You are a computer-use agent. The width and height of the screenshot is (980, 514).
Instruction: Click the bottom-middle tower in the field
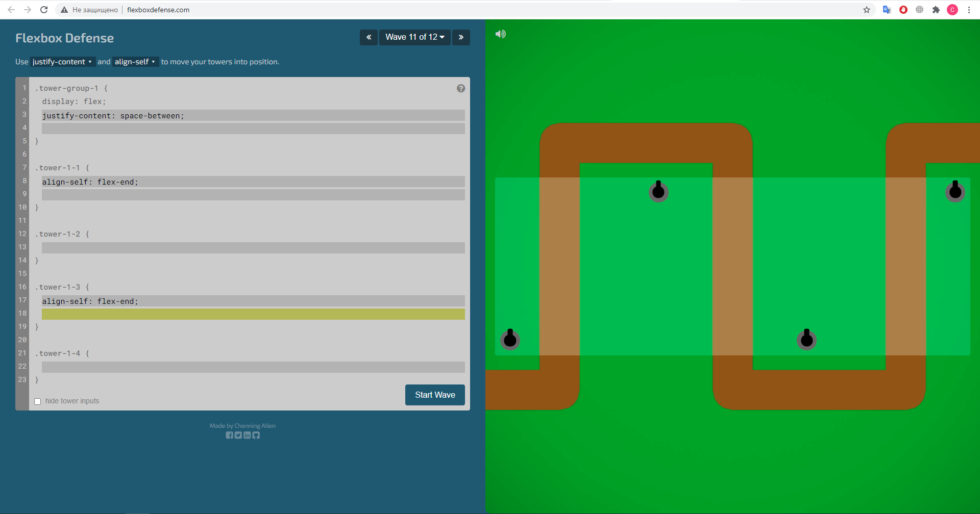coord(806,339)
